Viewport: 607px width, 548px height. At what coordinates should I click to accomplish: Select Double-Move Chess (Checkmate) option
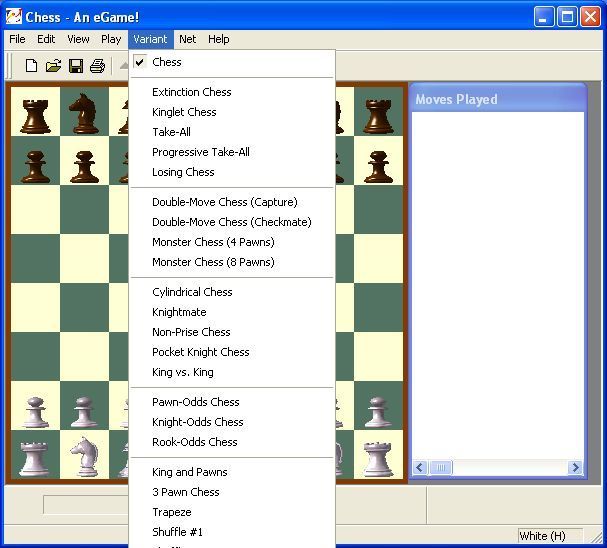[231, 222]
